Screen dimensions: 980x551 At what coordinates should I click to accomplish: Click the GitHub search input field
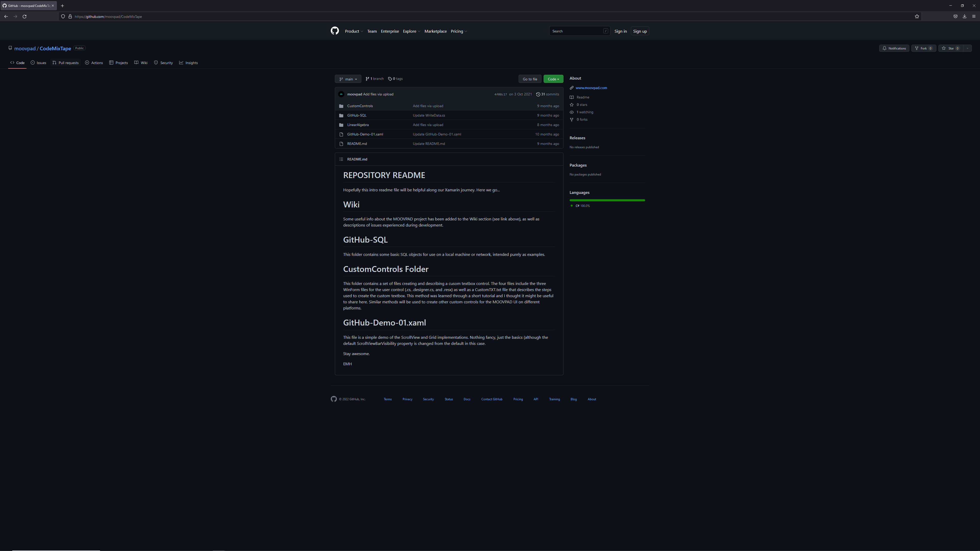(579, 31)
